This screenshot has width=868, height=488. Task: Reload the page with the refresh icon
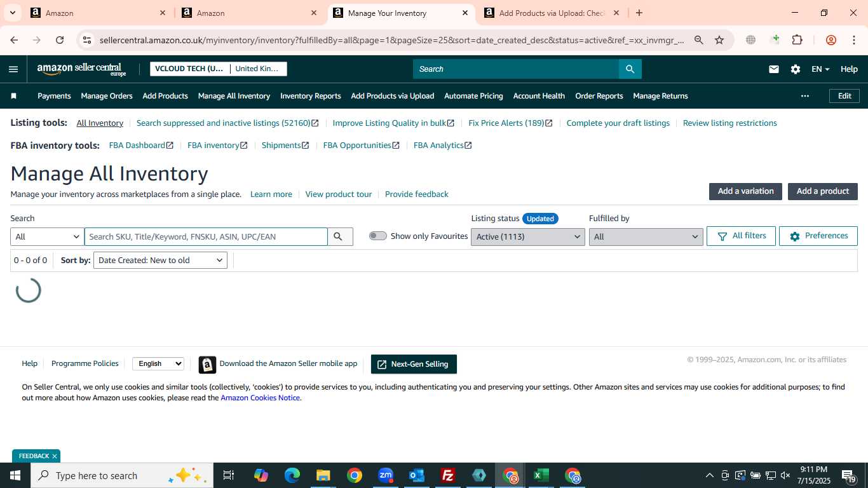pos(60,40)
